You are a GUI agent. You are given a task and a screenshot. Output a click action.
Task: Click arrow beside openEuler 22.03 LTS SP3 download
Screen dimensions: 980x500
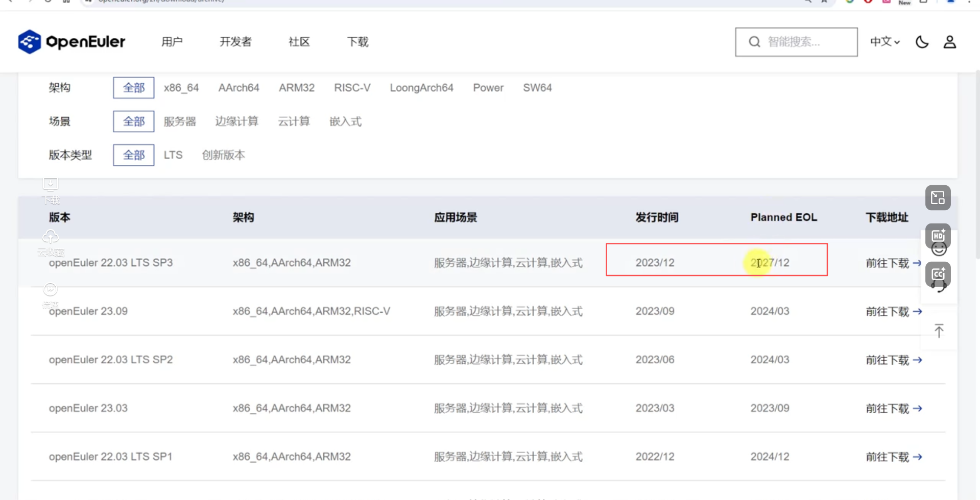pyautogui.click(x=917, y=263)
